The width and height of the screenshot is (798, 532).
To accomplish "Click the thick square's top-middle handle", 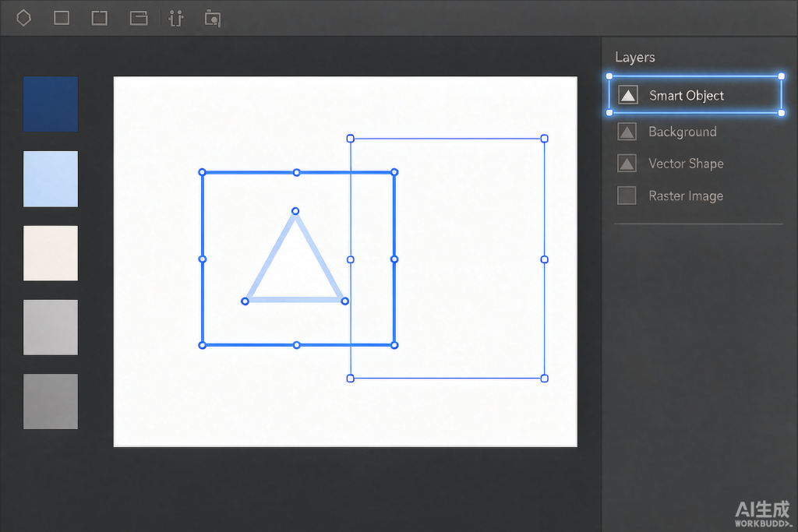I will click(297, 173).
